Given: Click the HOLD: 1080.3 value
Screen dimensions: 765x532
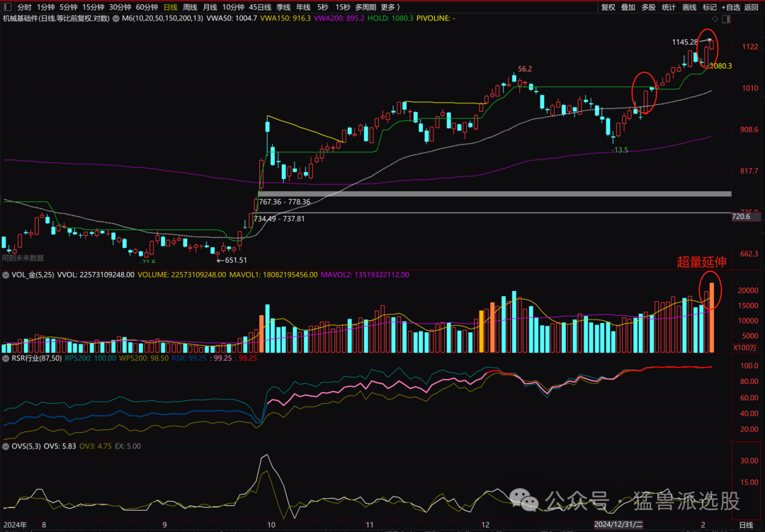Looking at the screenshot, I should click(390, 18).
